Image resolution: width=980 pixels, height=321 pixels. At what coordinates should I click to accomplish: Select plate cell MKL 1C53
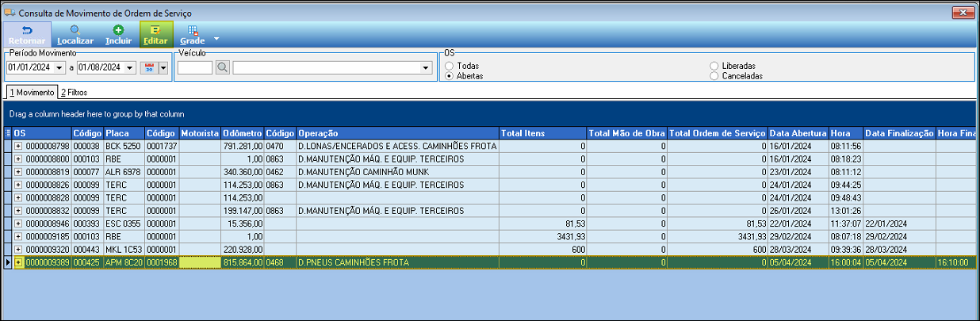(x=123, y=249)
